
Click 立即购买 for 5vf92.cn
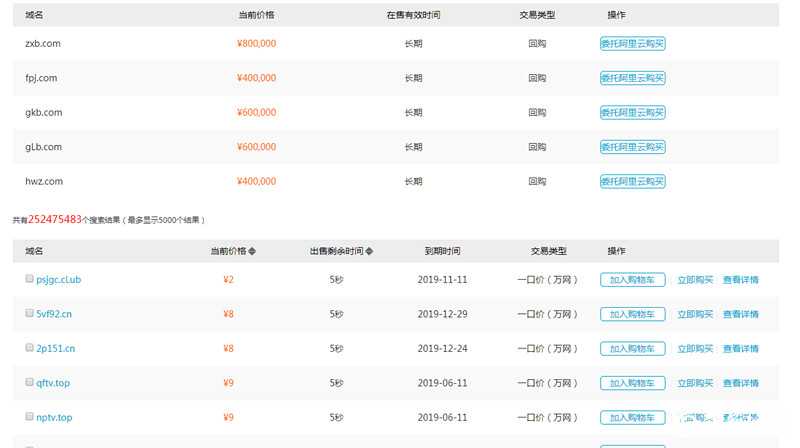click(695, 314)
